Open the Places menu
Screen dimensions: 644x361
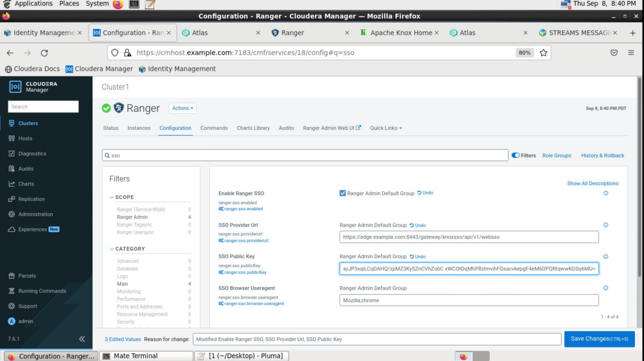(69, 4)
